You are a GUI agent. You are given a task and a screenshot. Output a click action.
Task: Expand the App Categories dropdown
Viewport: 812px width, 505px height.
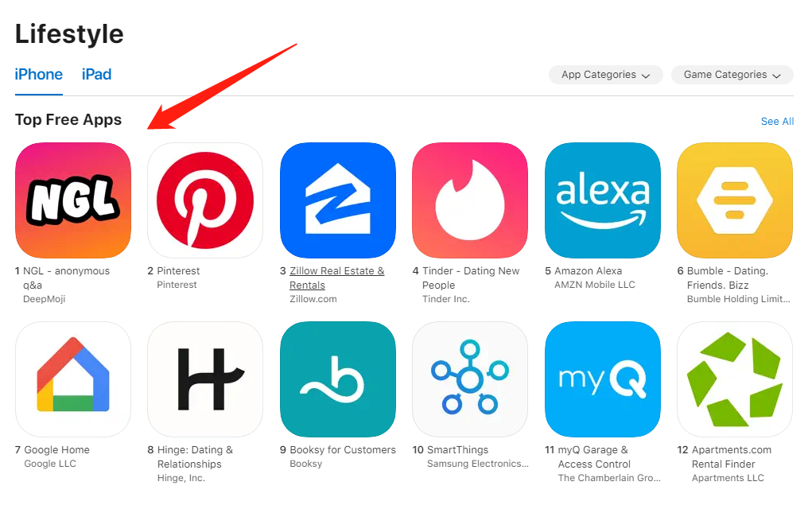pyautogui.click(x=605, y=75)
